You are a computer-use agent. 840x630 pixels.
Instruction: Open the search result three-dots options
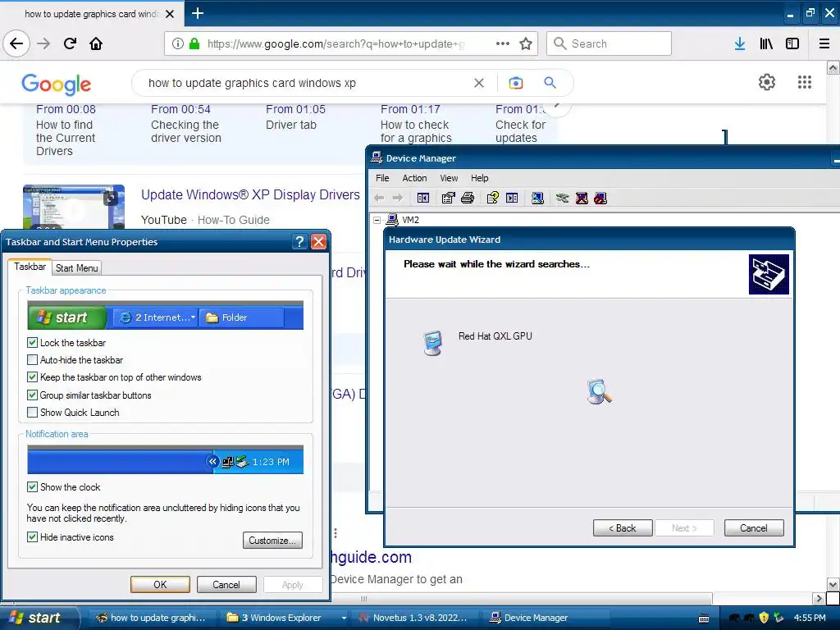(336, 533)
